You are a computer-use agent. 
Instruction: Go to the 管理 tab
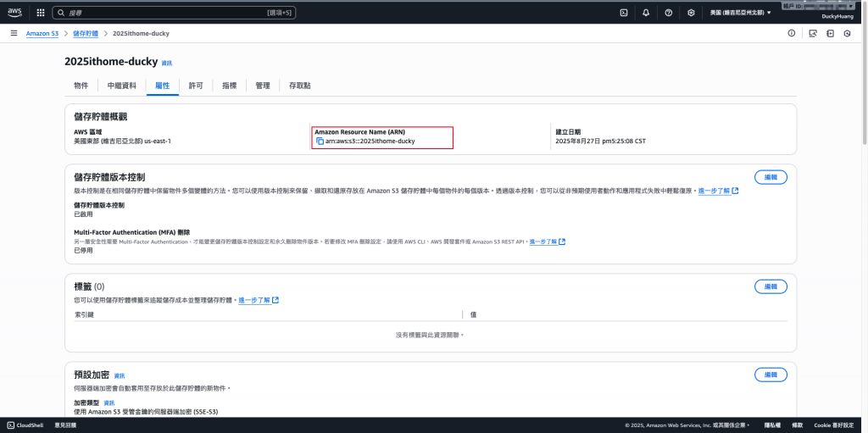point(263,86)
